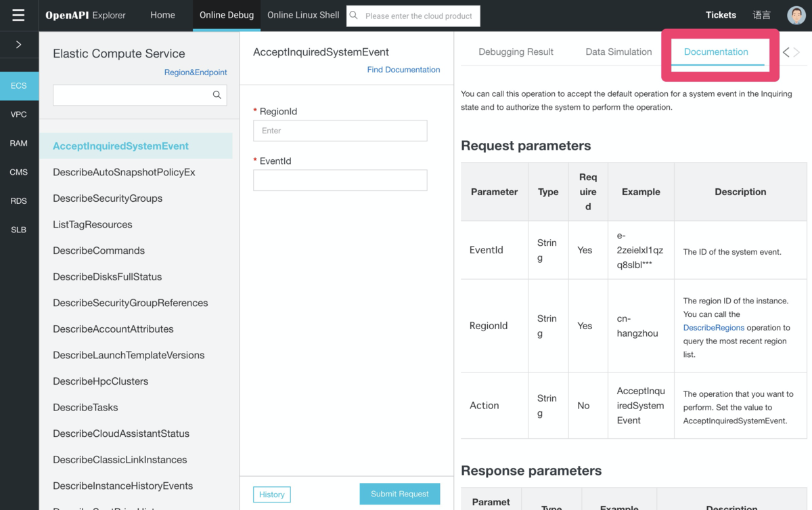Select VPC in the product sidebar
This screenshot has height=510, width=812.
[18, 114]
